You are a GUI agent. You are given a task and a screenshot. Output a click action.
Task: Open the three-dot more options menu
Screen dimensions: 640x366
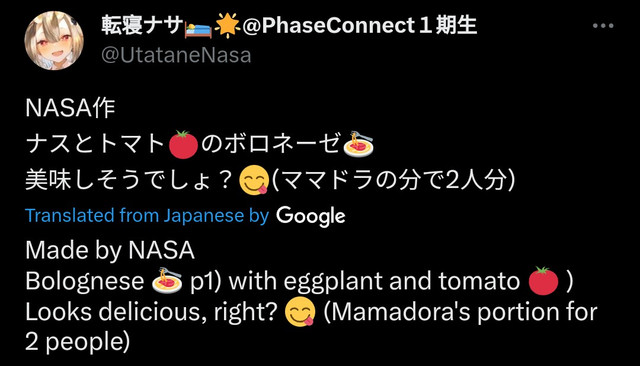pos(603,26)
